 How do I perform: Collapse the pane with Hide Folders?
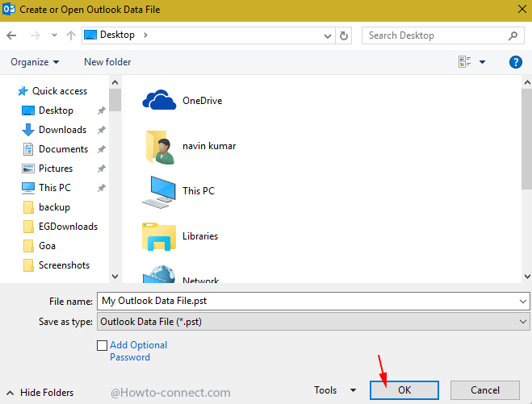click(x=40, y=393)
